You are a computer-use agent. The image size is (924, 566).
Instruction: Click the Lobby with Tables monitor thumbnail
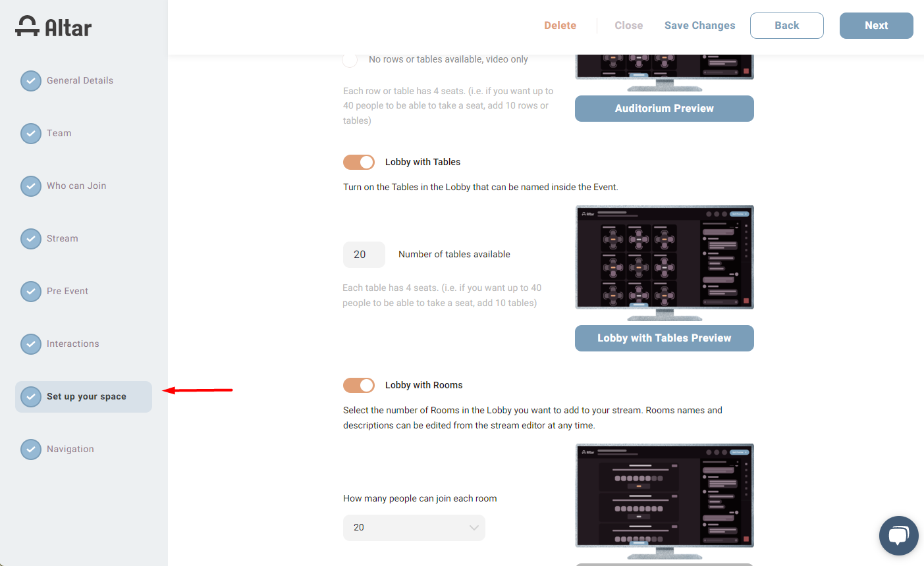[x=665, y=263]
